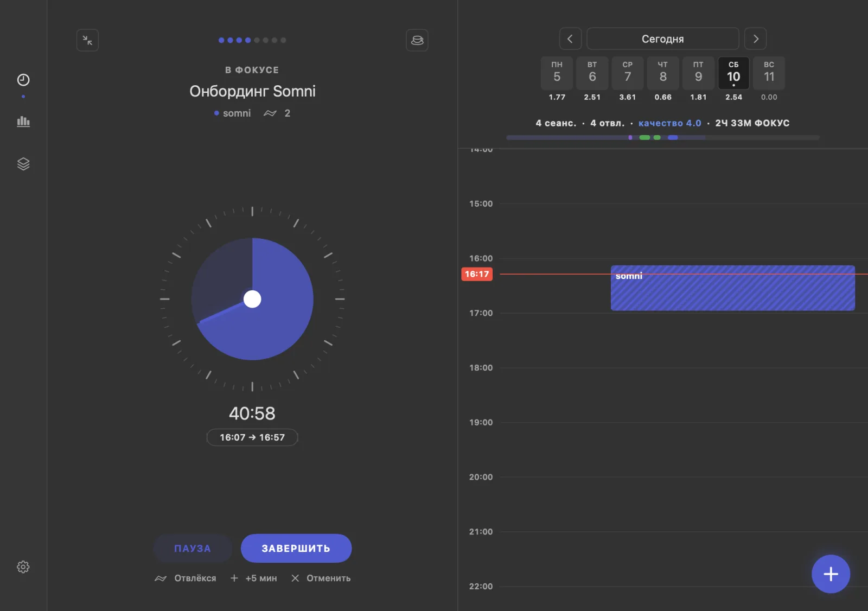Select Saturday СБ 10

[733, 73]
